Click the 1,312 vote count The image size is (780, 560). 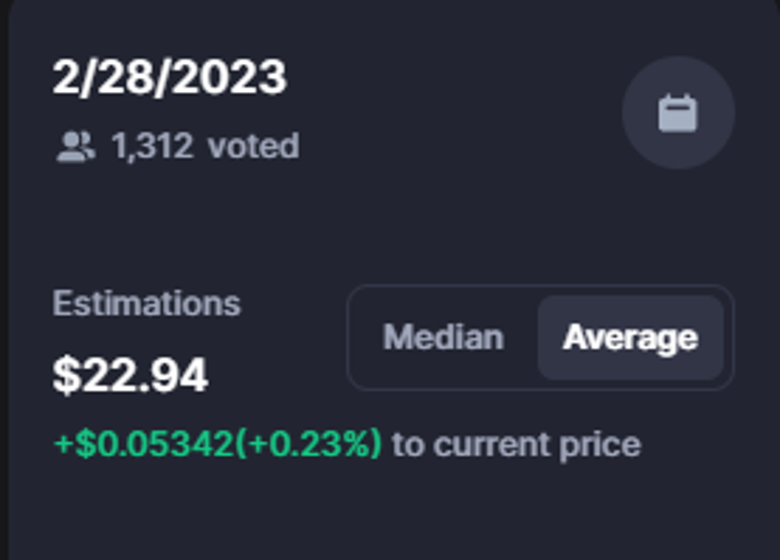tap(152, 147)
